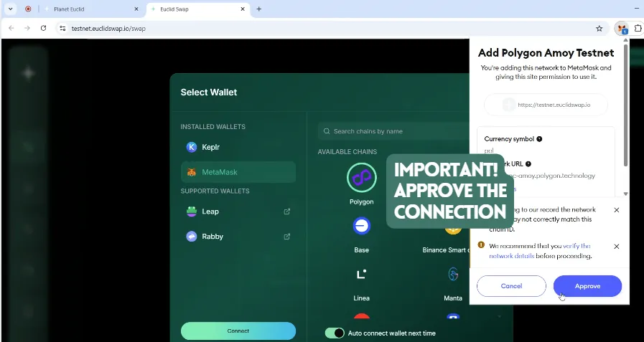Click the MetaMask popup scrollbar
644x342 pixels.
click(x=625, y=105)
